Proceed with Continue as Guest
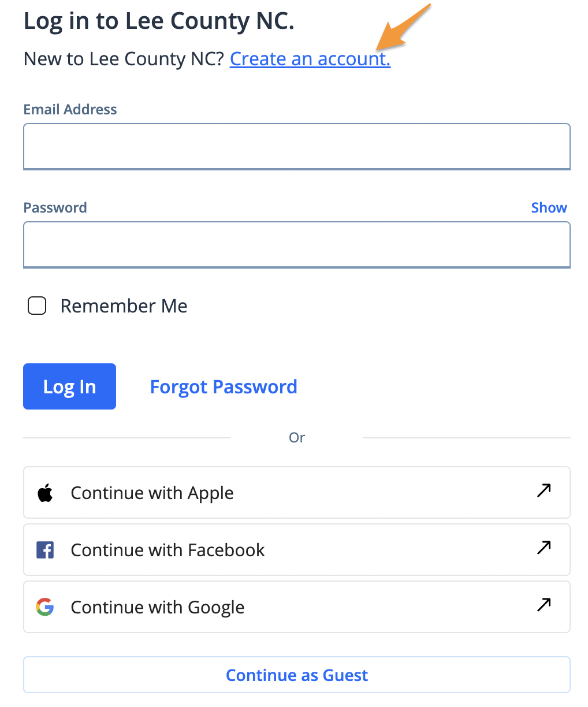588x707 pixels. pos(297,675)
